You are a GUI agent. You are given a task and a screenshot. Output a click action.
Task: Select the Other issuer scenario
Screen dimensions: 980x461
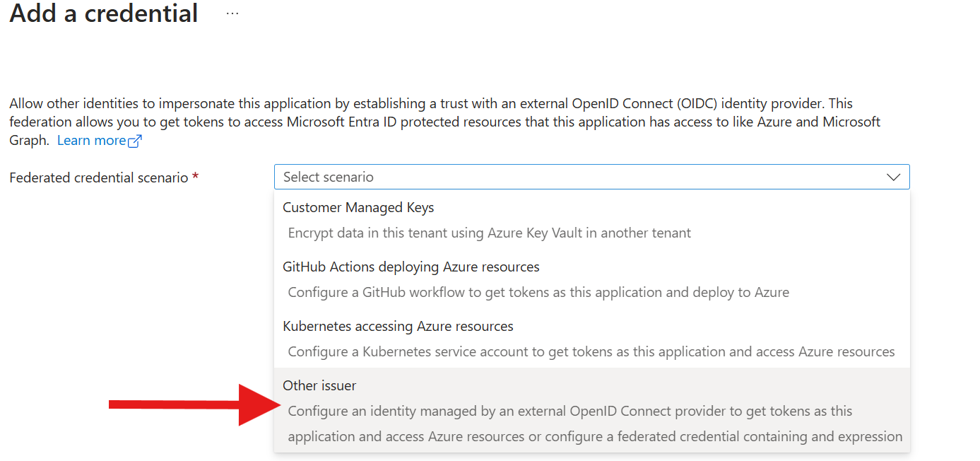pos(319,386)
